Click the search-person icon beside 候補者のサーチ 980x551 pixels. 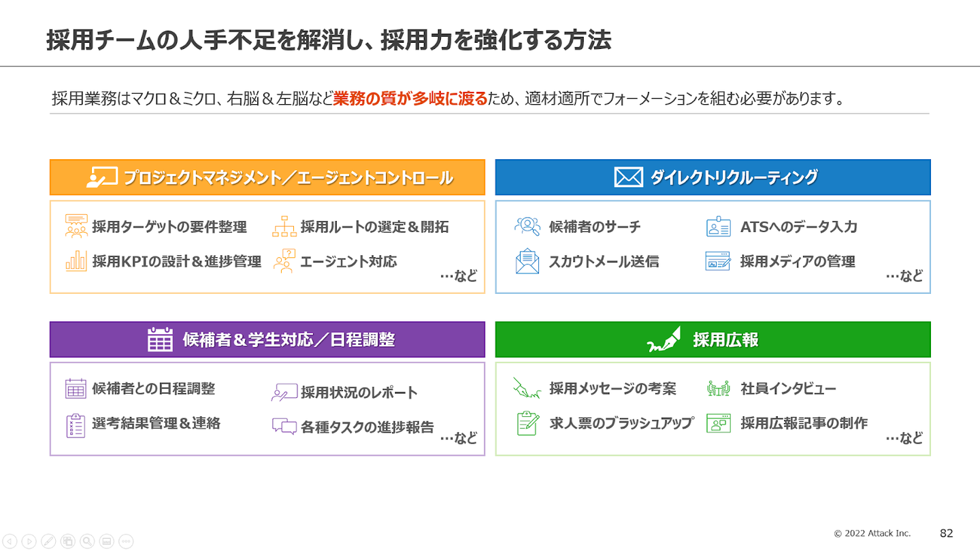[x=527, y=227]
